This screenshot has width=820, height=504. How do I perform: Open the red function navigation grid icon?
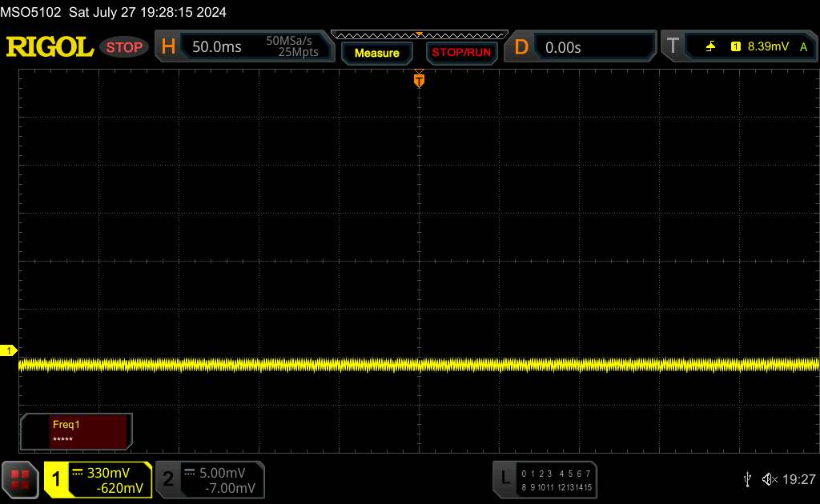point(21,479)
